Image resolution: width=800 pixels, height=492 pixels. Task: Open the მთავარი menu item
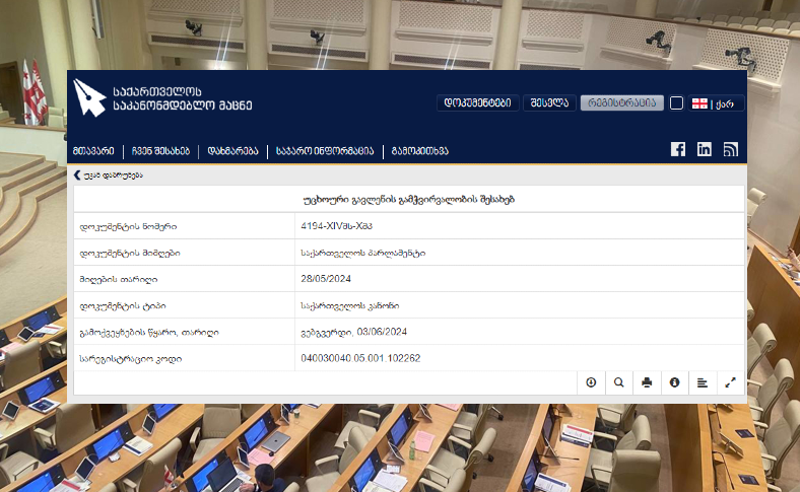(x=94, y=151)
